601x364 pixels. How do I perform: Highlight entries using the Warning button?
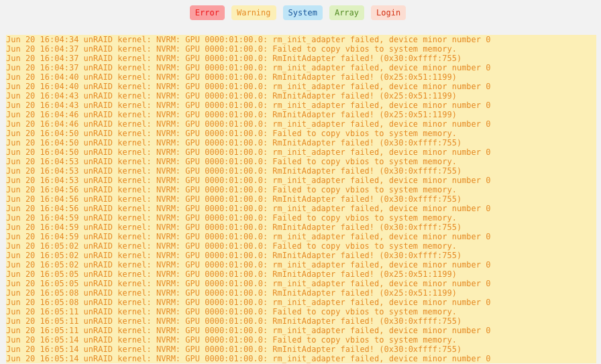[254, 13]
